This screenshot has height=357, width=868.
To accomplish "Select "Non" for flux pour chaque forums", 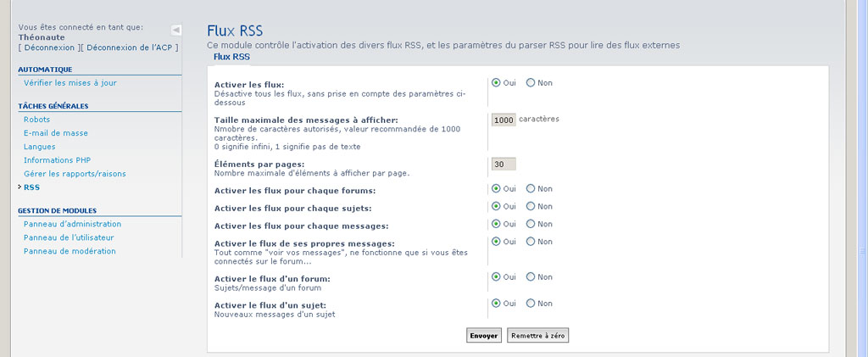I will click(x=531, y=189).
